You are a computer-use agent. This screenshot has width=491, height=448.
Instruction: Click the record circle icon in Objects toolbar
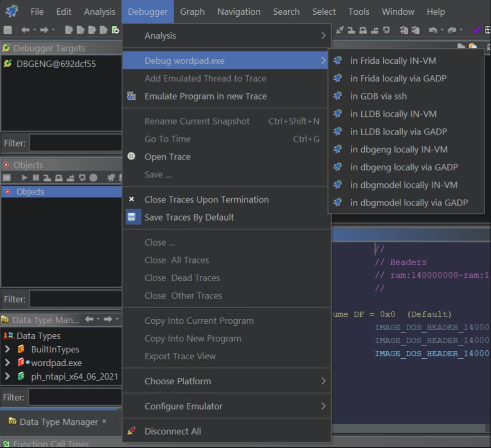[93, 177]
